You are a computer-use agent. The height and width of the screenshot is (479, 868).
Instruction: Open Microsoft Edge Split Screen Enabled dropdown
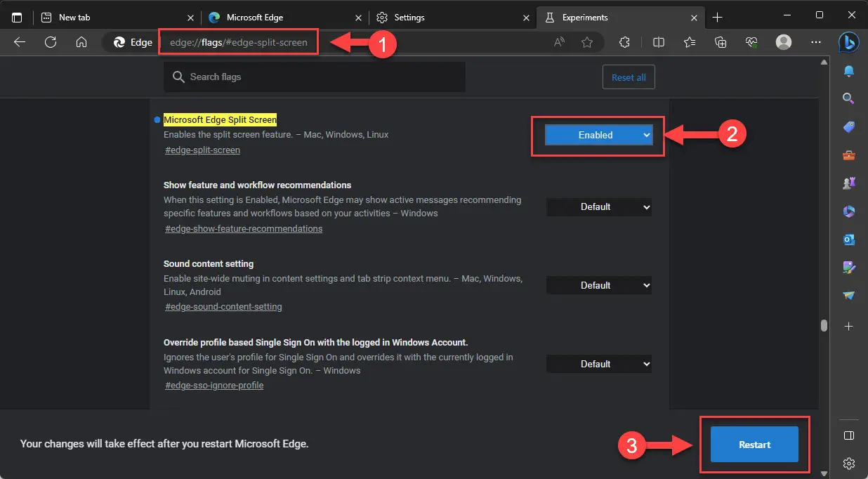click(x=598, y=135)
